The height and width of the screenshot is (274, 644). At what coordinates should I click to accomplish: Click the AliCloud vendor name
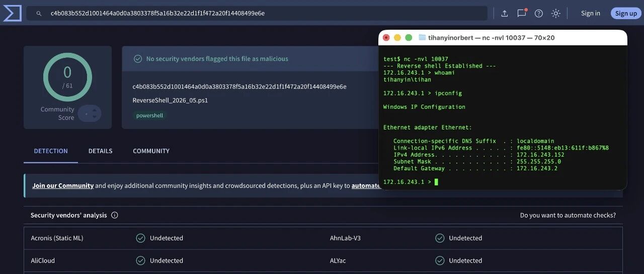point(43,261)
